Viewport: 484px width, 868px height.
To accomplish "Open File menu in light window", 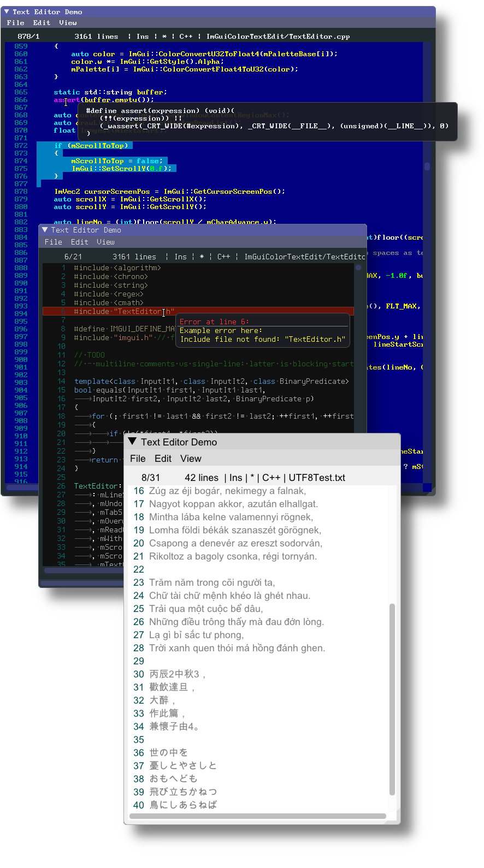I will (138, 459).
